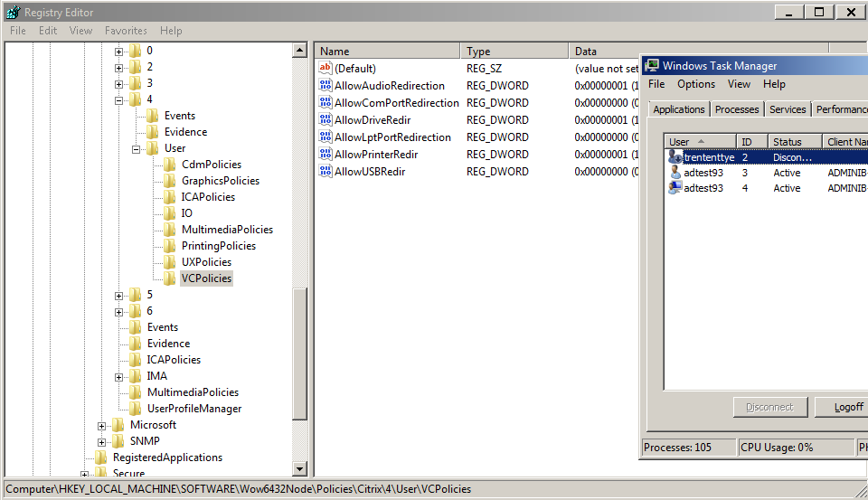
Task: Click the Windows Task Manager title icon
Action: (x=652, y=65)
